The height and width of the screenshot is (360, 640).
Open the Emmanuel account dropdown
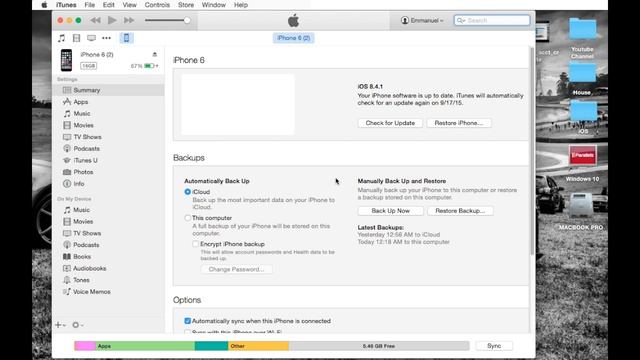(x=422, y=20)
